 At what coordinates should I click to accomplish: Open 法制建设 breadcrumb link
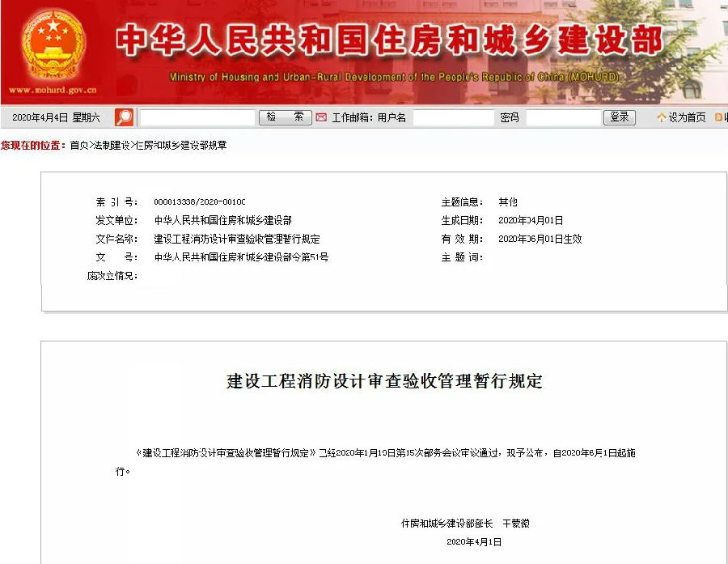112,146
